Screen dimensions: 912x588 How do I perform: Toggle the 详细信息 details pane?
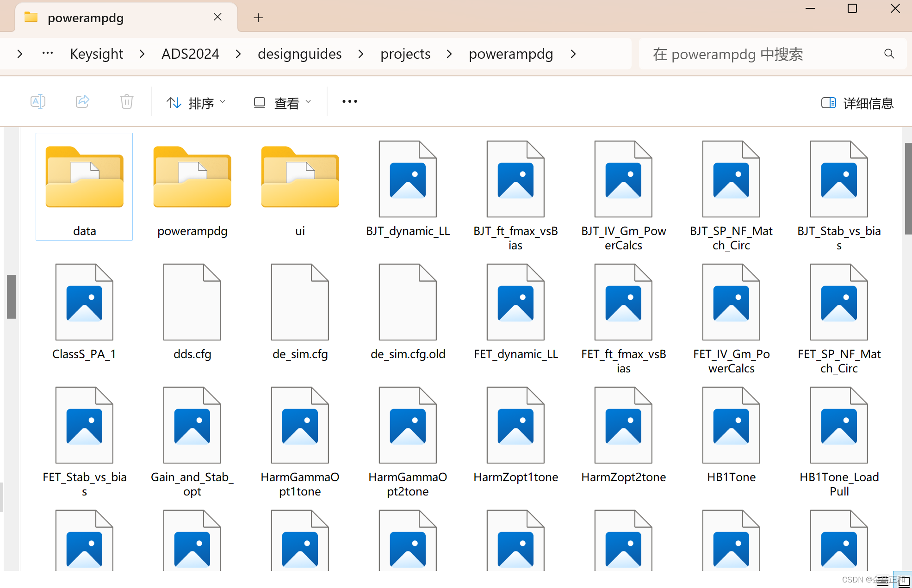point(857,103)
